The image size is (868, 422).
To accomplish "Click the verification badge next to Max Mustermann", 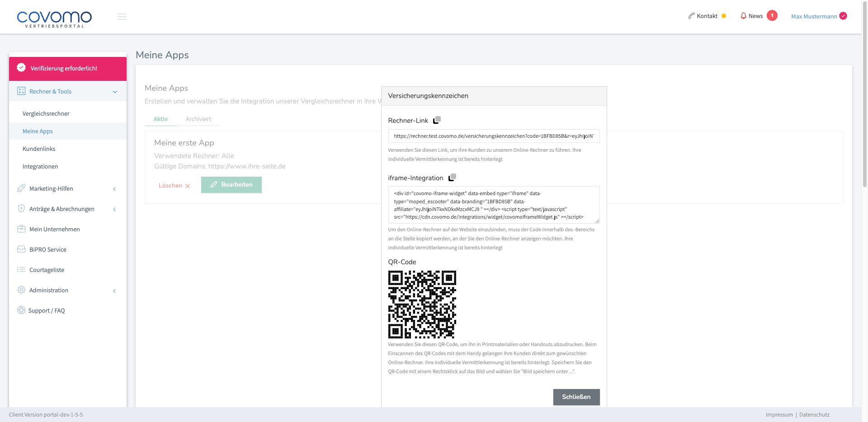I will (x=843, y=16).
